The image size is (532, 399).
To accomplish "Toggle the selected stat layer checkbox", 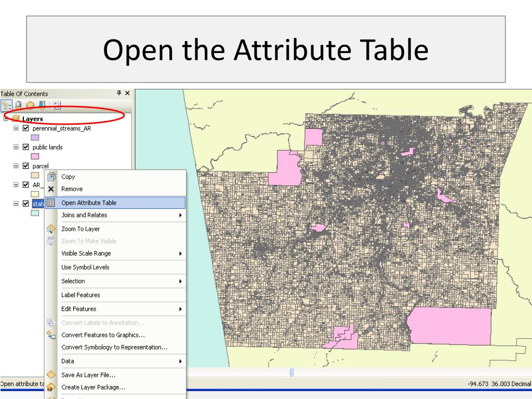I will [26, 204].
